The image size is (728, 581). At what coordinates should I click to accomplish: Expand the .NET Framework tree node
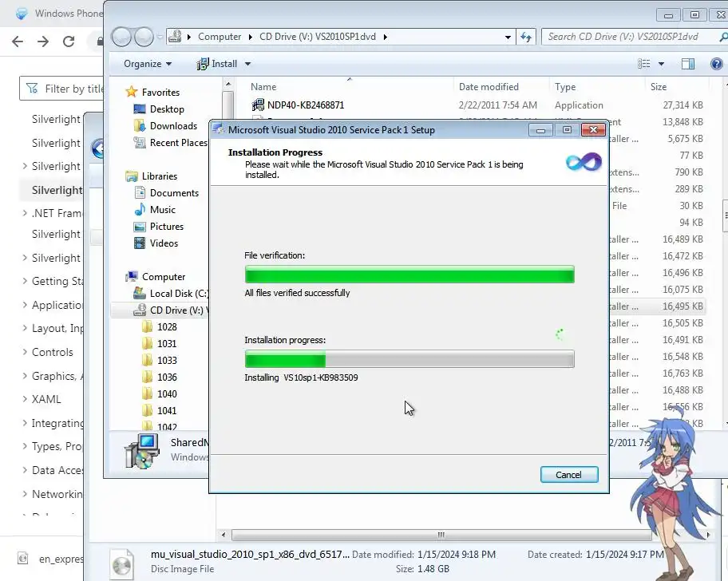[25, 213]
